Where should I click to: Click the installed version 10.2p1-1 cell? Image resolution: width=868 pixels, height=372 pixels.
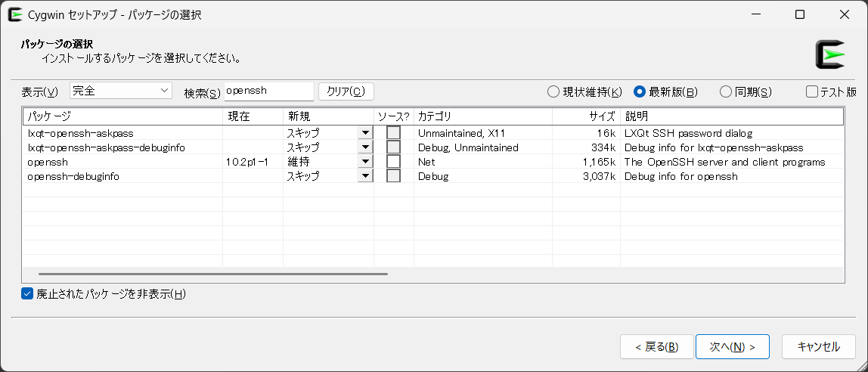click(x=247, y=163)
